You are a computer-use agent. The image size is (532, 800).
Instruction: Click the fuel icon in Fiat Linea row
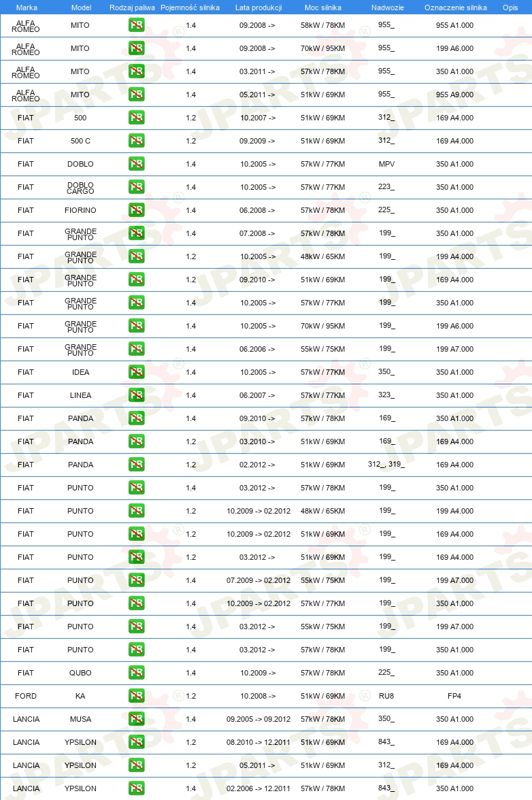(136, 395)
